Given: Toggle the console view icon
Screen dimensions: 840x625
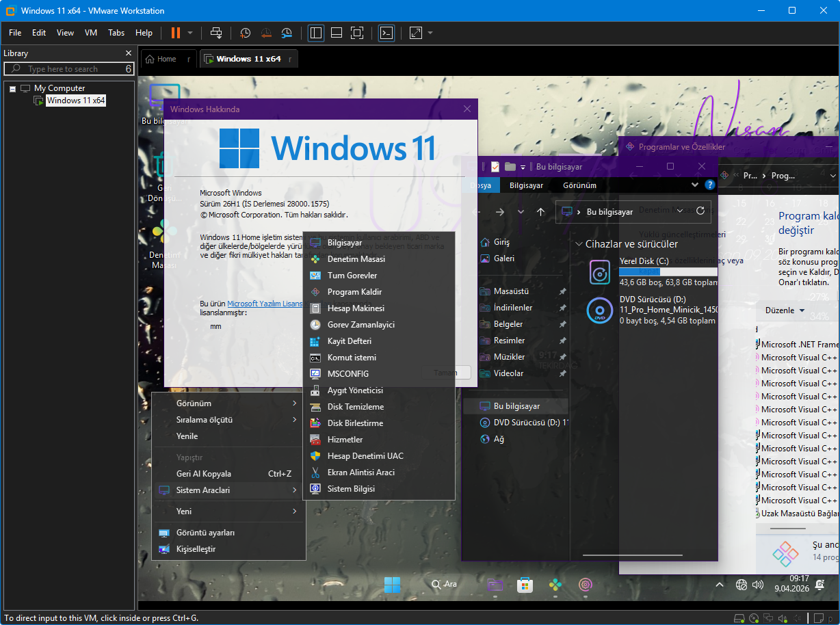Looking at the screenshot, I should pos(386,33).
